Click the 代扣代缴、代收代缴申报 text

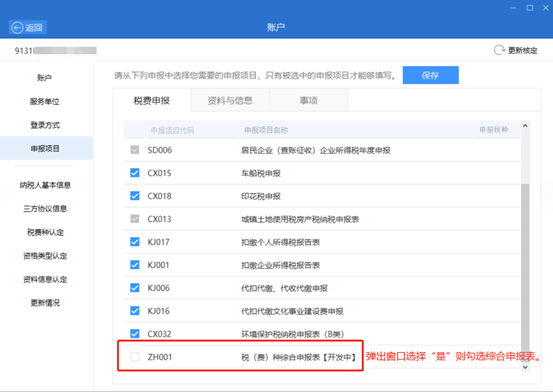click(284, 288)
